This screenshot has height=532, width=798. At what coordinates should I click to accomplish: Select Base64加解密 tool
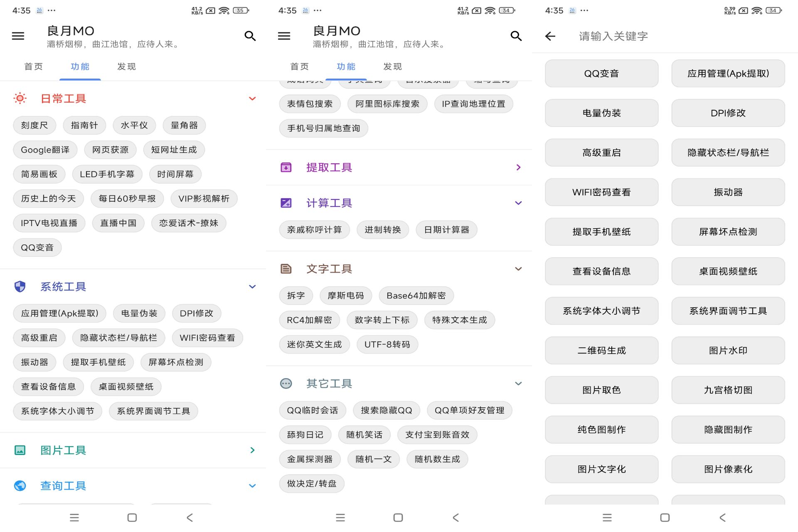(416, 296)
